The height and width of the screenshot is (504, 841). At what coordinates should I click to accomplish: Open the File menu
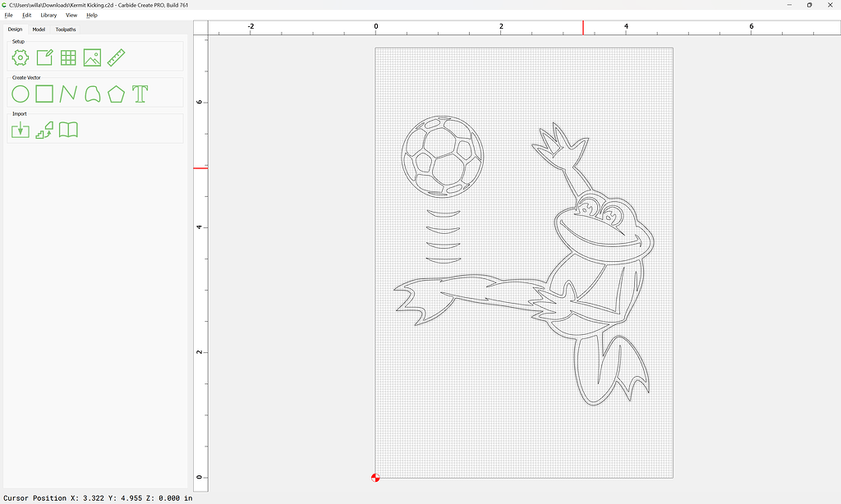coord(8,15)
